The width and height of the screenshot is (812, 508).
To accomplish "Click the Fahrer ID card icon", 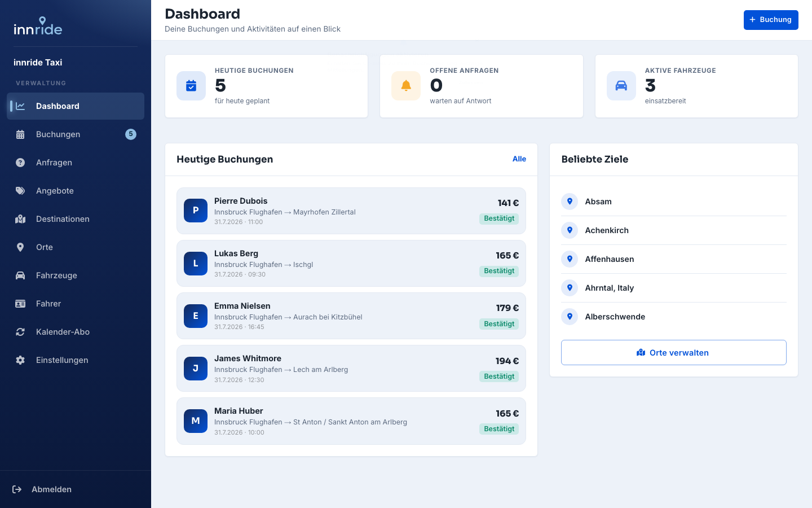I will pos(20,304).
